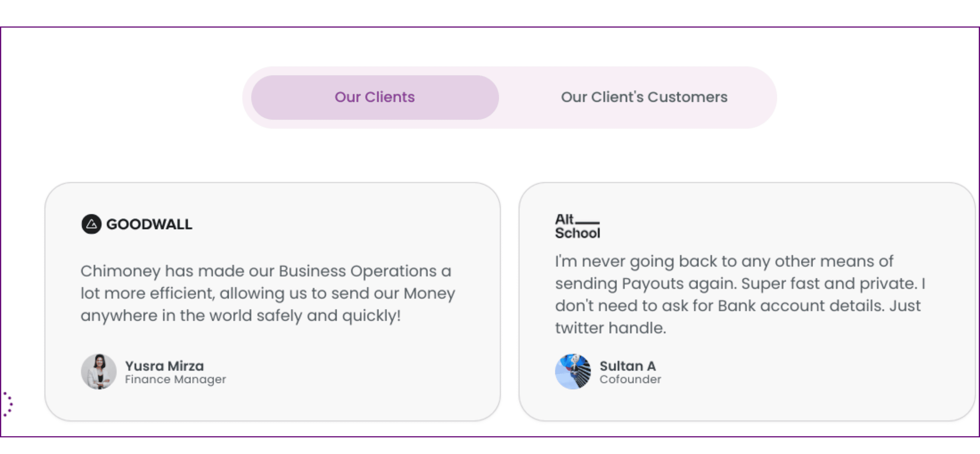Click the Alt School testimonial quote text
The image size is (980, 454).
[x=740, y=294]
